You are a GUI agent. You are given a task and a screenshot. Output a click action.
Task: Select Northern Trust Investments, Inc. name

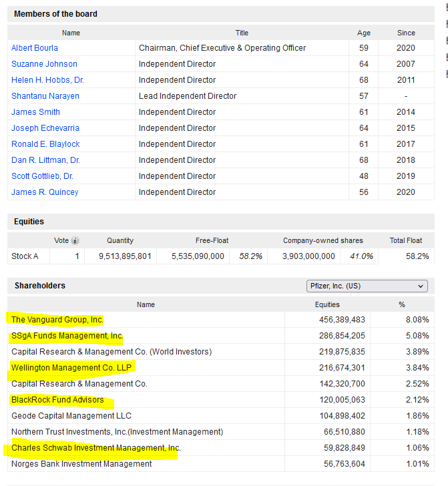118,432
